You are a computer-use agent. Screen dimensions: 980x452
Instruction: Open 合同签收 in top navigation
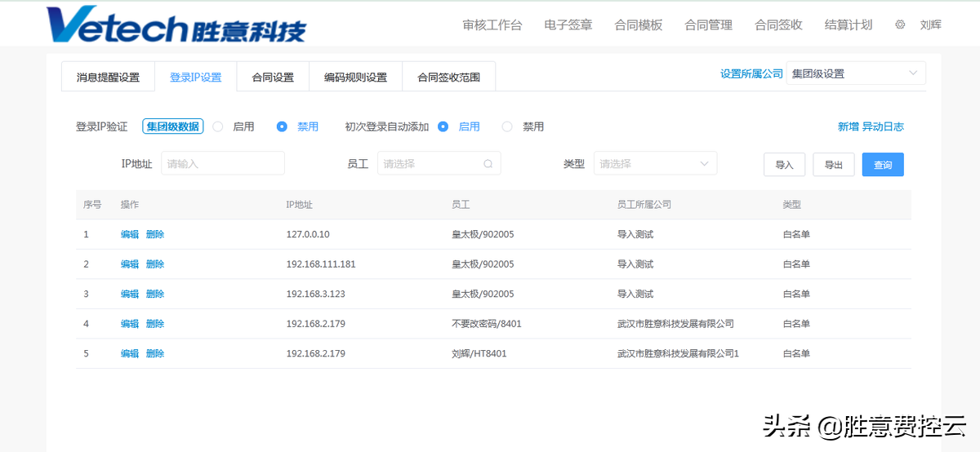coord(779,24)
